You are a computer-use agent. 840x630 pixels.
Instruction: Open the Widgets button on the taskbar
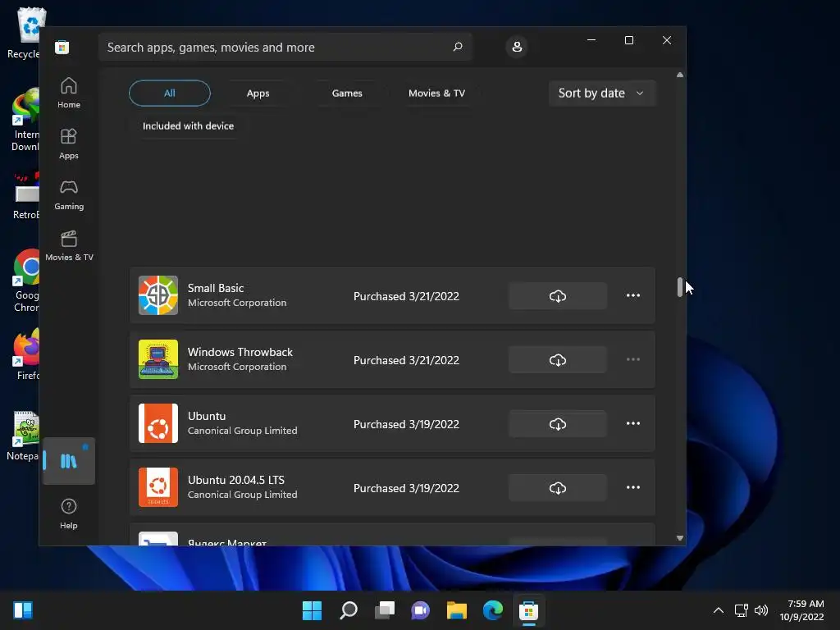tap(23, 610)
